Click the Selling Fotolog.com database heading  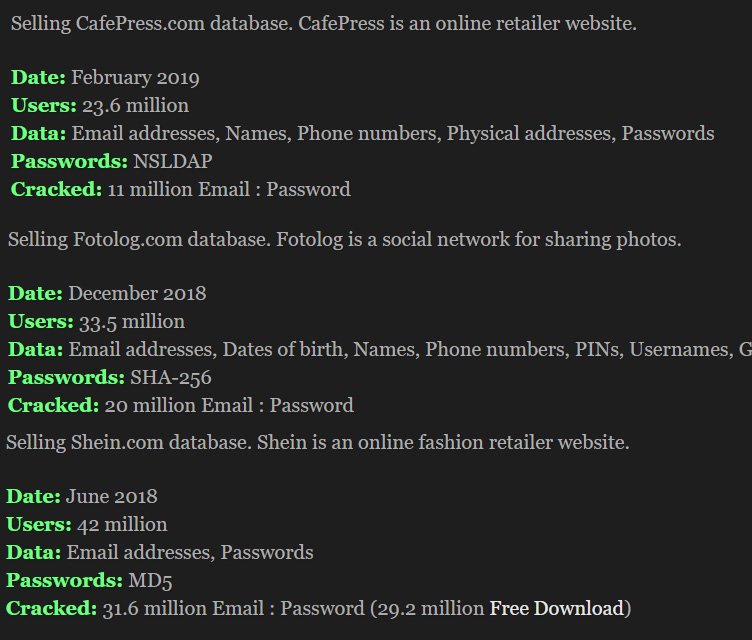[x=344, y=240]
